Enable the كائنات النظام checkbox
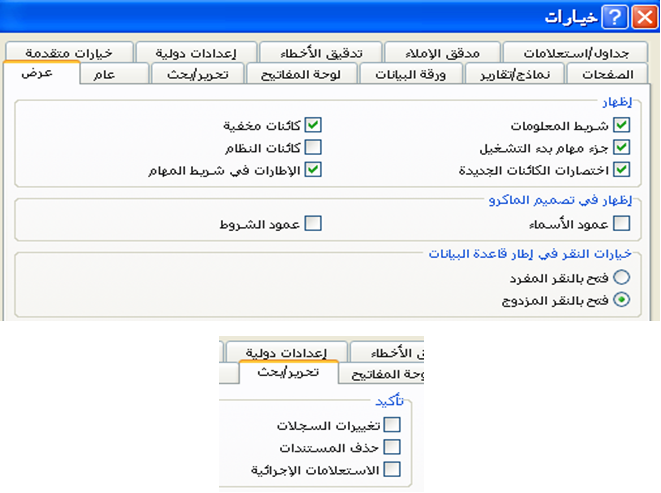This screenshot has width=661, height=493. coord(313,147)
